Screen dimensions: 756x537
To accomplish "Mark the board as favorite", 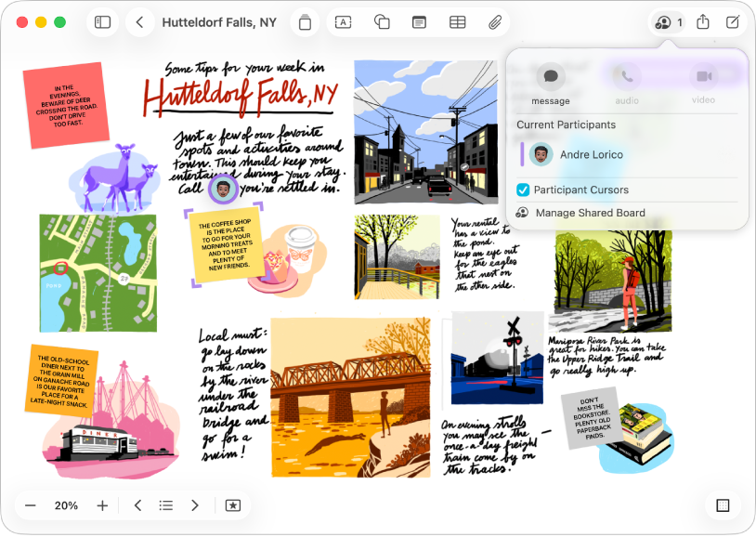I will click(x=233, y=505).
